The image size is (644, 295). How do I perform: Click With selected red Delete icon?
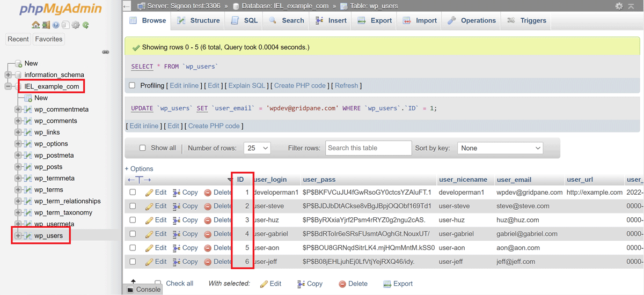pos(342,284)
